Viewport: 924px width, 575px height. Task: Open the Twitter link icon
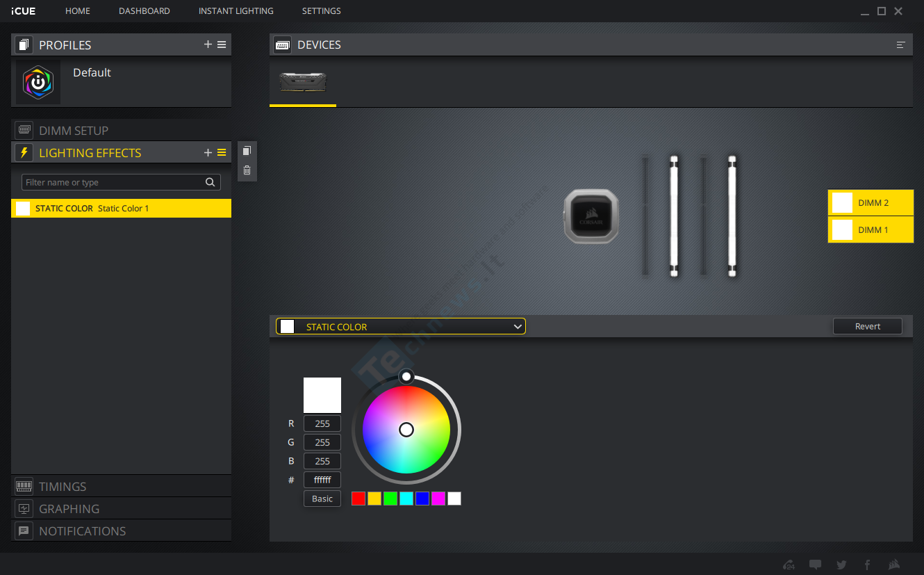pos(842,565)
